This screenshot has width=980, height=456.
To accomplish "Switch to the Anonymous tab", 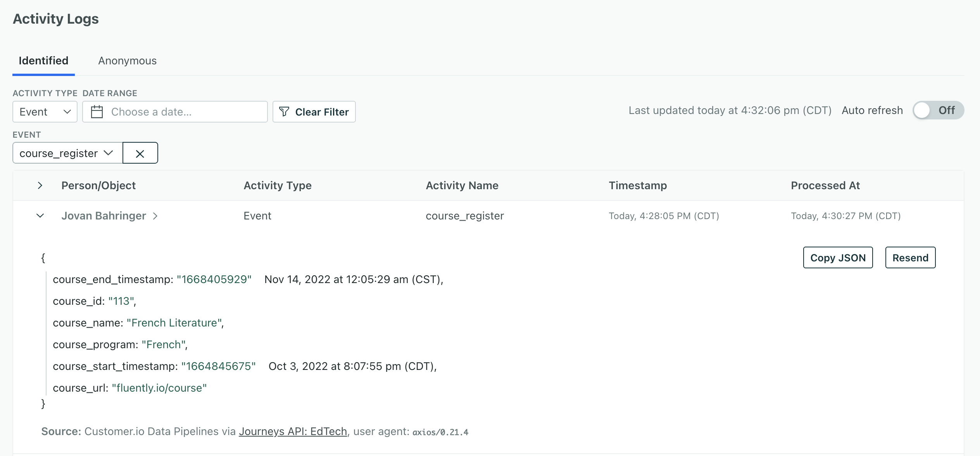I will click(127, 61).
